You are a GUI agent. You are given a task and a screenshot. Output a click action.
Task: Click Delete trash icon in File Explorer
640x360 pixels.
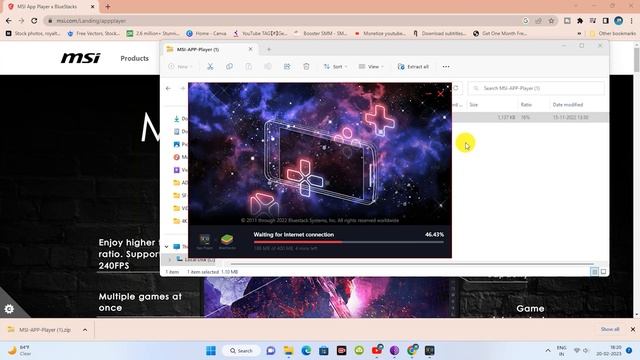(306, 67)
